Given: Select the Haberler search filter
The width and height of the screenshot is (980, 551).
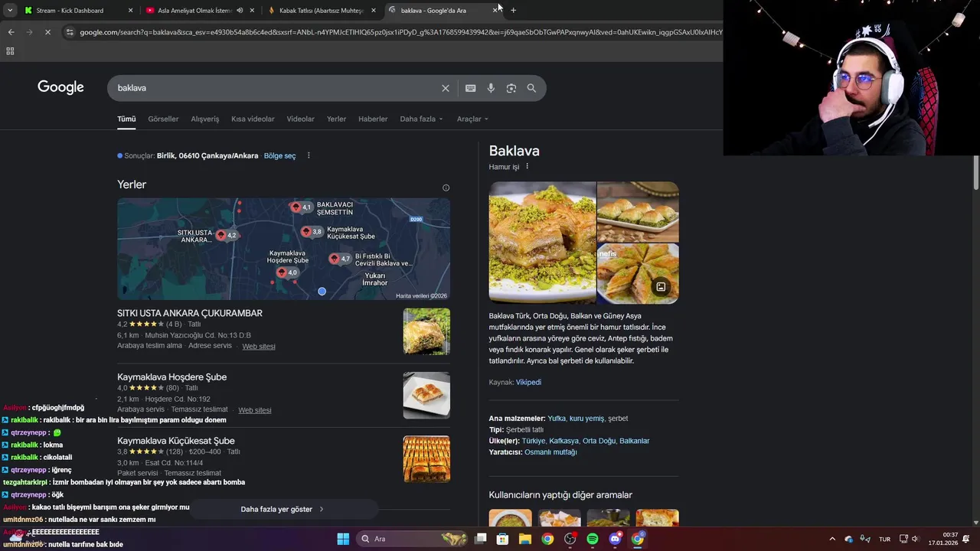Looking at the screenshot, I should (x=373, y=119).
